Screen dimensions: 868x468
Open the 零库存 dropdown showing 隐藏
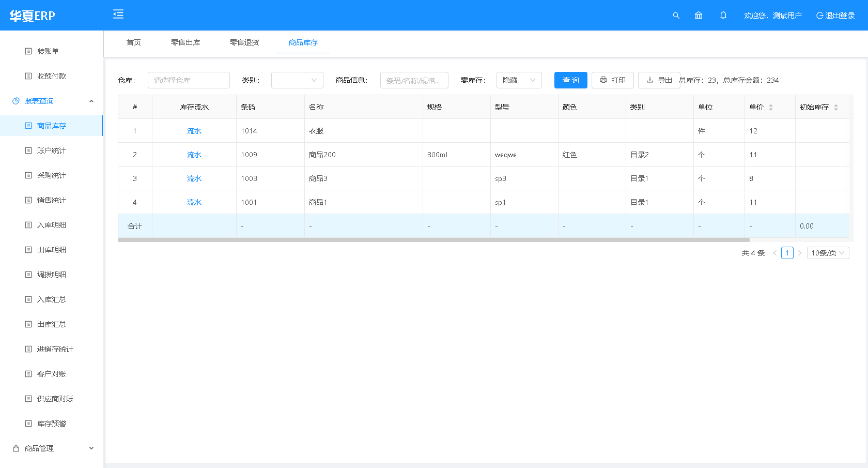tap(519, 80)
